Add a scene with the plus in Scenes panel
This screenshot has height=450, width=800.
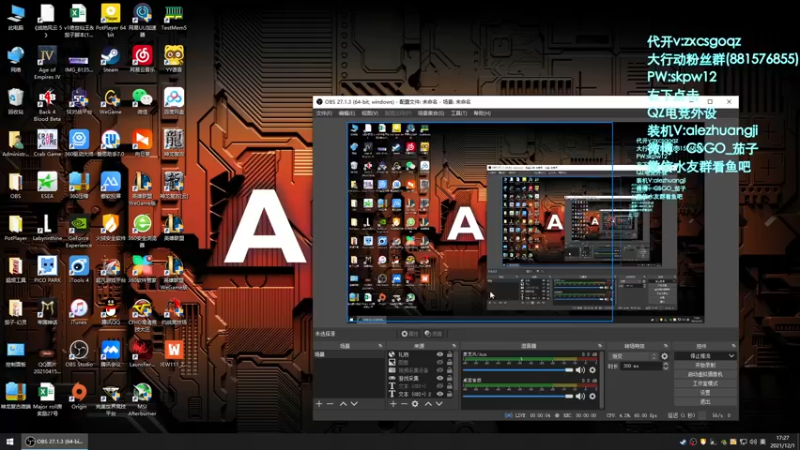tap(319, 404)
